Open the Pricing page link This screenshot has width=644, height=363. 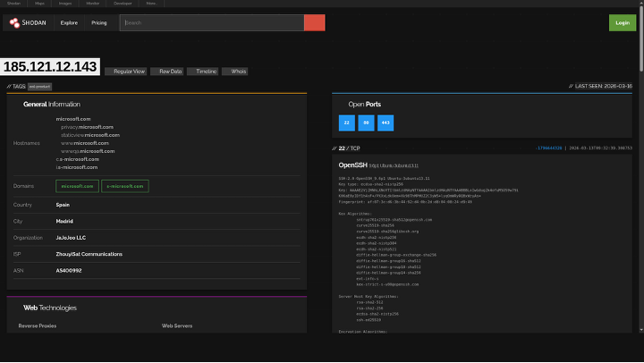click(98, 22)
